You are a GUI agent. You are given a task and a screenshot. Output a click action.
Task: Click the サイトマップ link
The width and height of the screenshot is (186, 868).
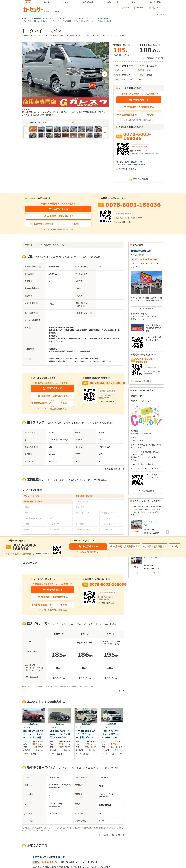(x=160, y=14)
